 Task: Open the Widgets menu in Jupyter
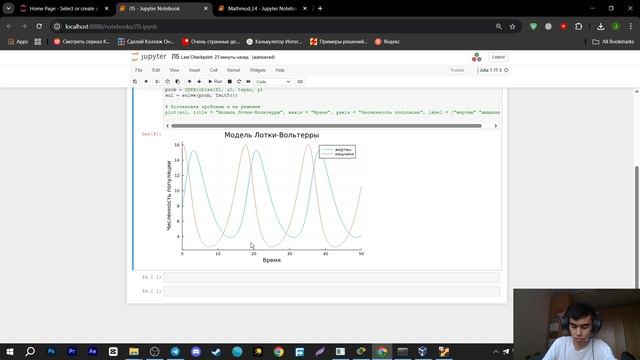tap(258, 70)
